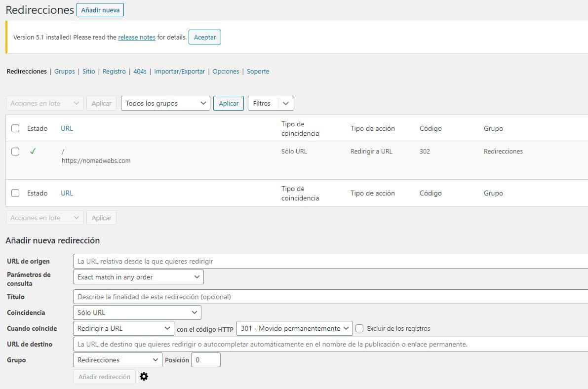Open Redirigir a URL action dropdown

(123, 328)
